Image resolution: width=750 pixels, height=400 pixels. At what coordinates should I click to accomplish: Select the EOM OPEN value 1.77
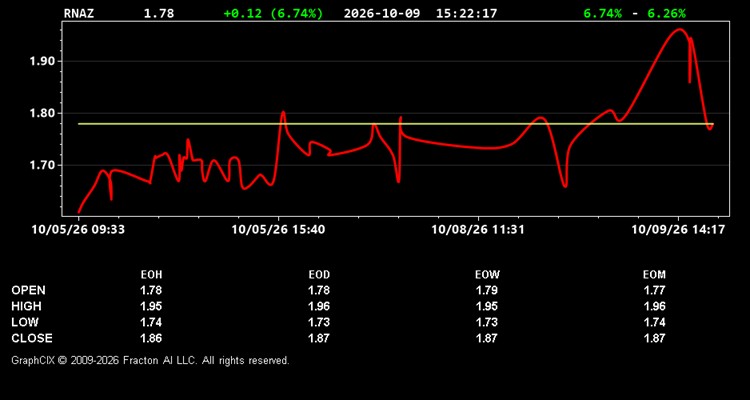point(654,290)
